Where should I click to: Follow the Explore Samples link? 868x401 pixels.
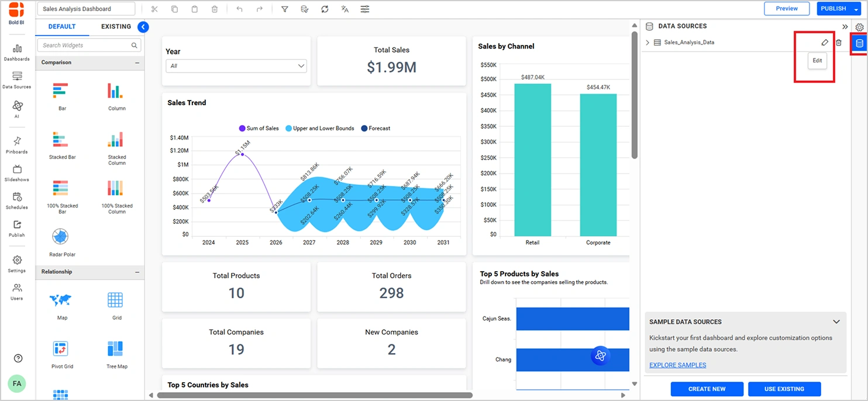(677, 365)
